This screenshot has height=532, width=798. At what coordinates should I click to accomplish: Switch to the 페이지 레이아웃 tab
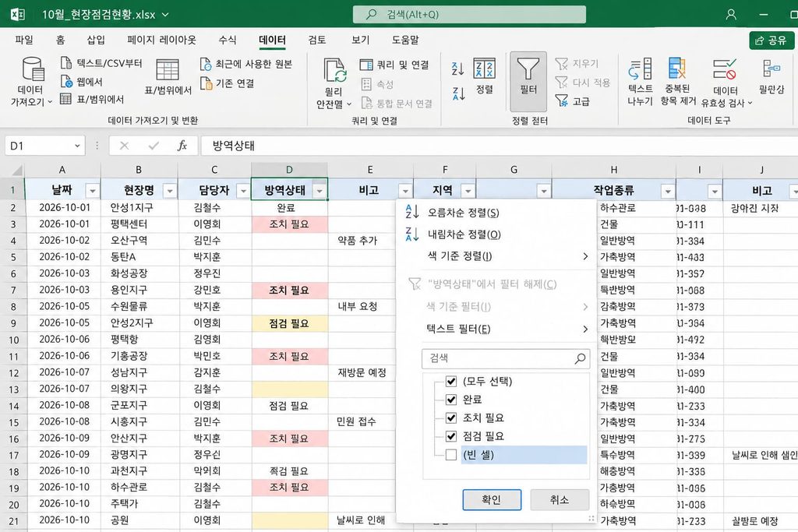click(161, 40)
